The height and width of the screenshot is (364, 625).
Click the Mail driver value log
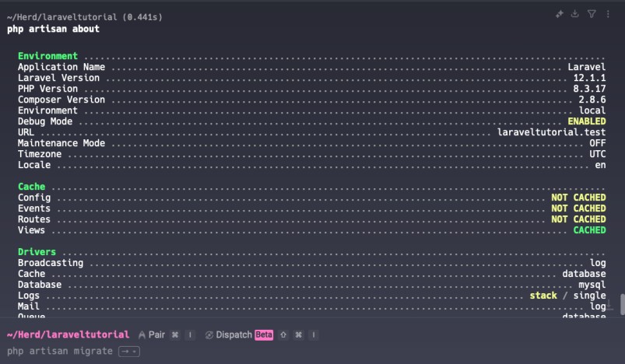click(x=598, y=306)
